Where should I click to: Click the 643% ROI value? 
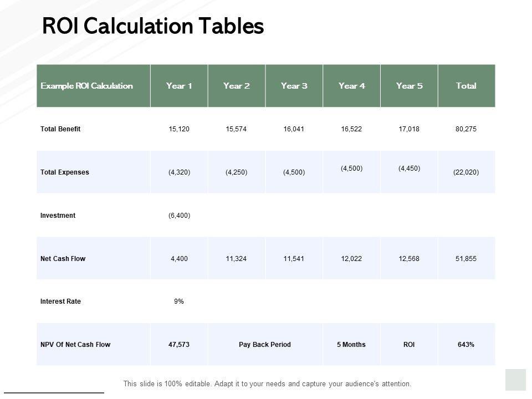pyautogui.click(x=466, y=345)
